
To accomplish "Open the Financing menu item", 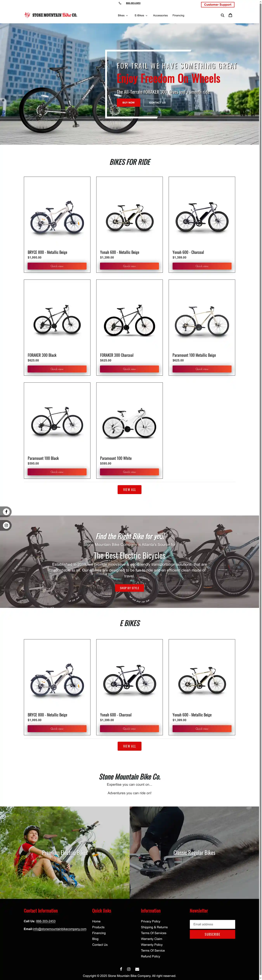I will coord(178,16).
